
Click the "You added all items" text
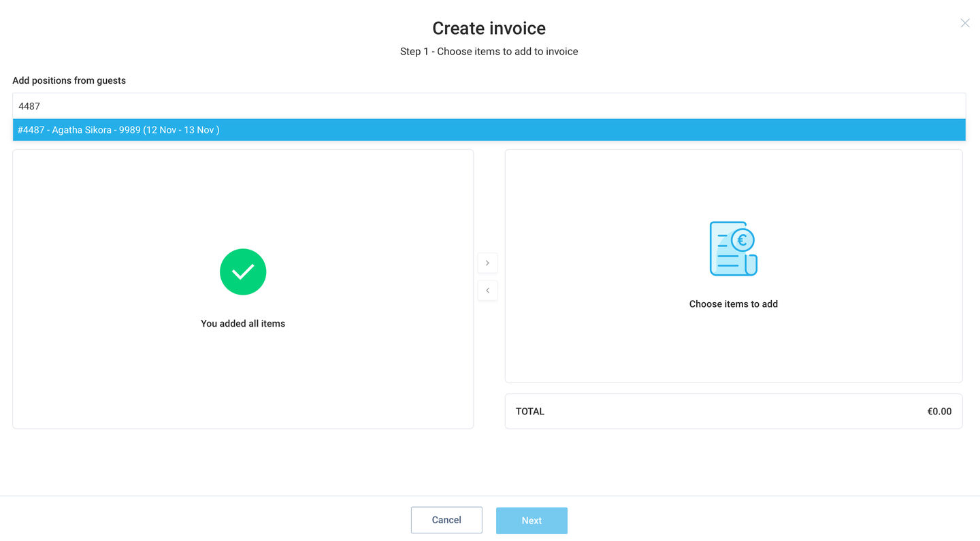(243, 323)
